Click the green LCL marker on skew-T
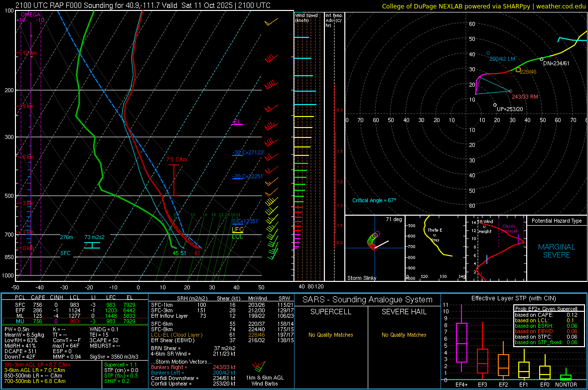Viewport: 588px width, 390px height. coord(237,237)
